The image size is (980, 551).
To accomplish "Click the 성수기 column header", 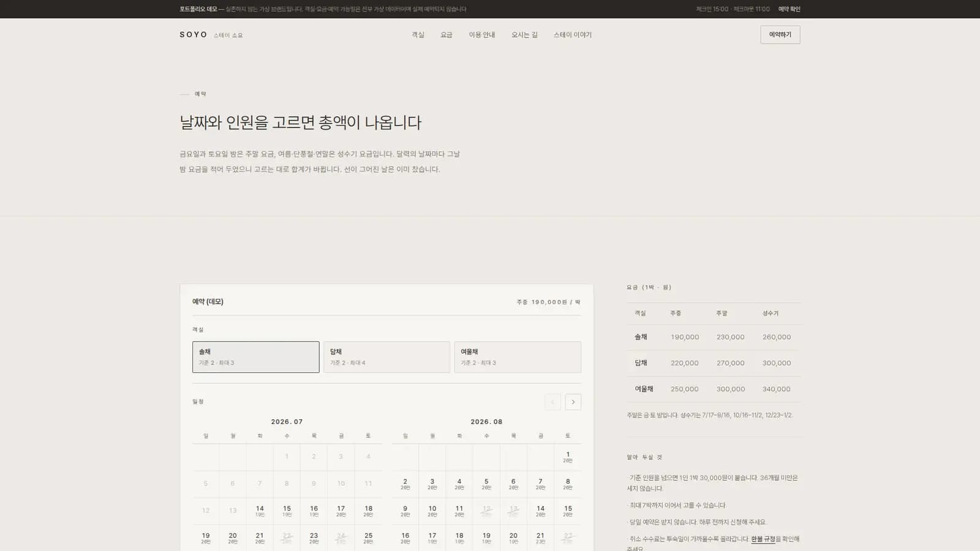I will click(x=771, y=313).
